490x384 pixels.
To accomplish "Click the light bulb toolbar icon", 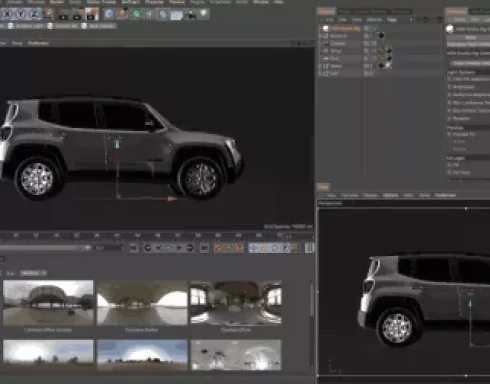I will pyautogui.click(x=204, y=14).
